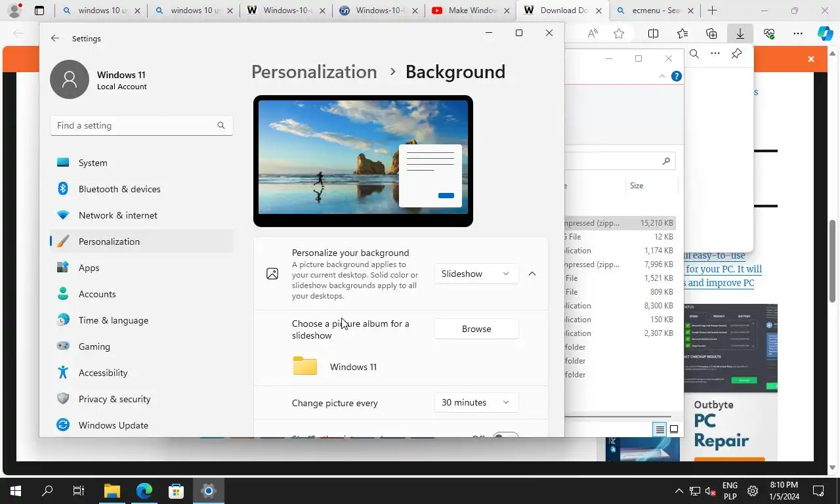This screenshot has width=840, height=504.
Task: Open System settings category
Action: [x=142, y=163]
